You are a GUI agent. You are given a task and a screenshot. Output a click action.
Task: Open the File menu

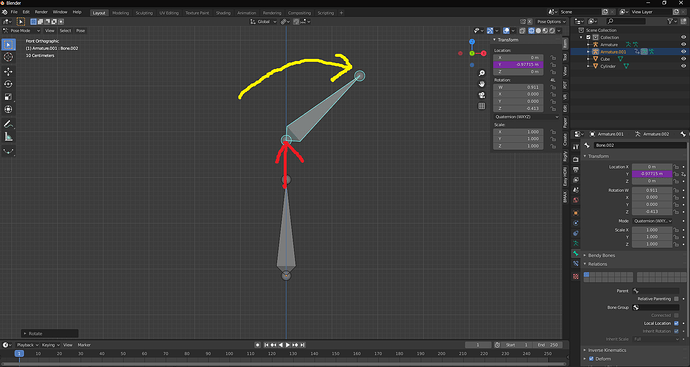(x=14, y=12)
